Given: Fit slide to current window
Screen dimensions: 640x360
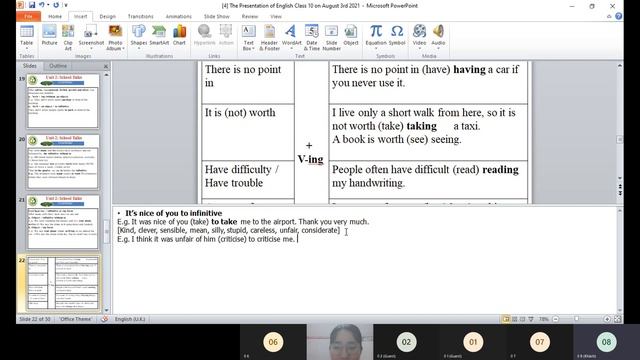Looking at the screenshot, I should (x=618, y=319).
